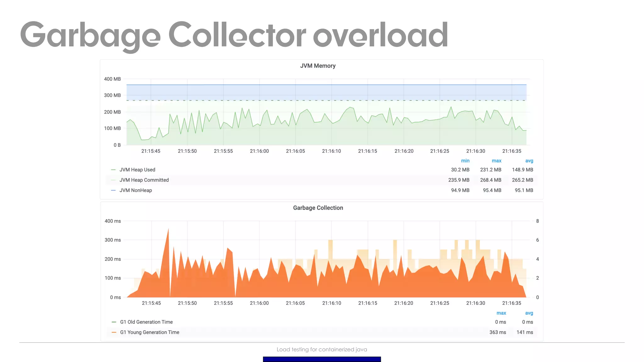
Task: Select the 95.4 MB NonHeap max value
Action: coord(492,190)
